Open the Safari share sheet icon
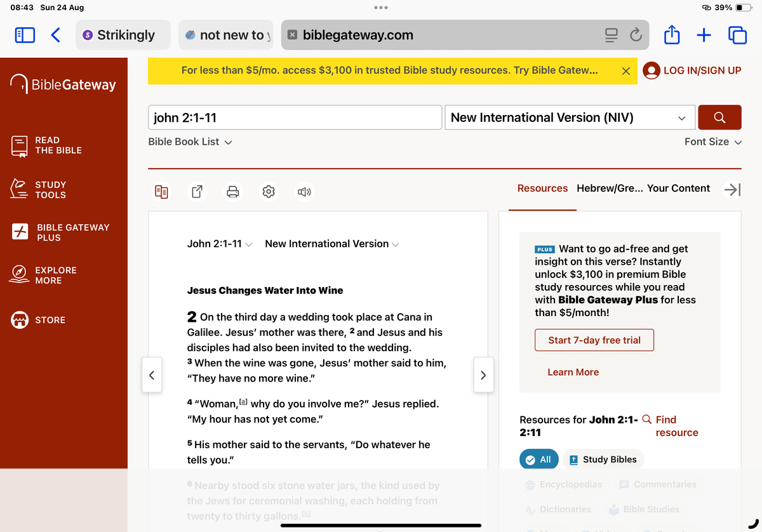762x532 pixels. pos(672,34)
